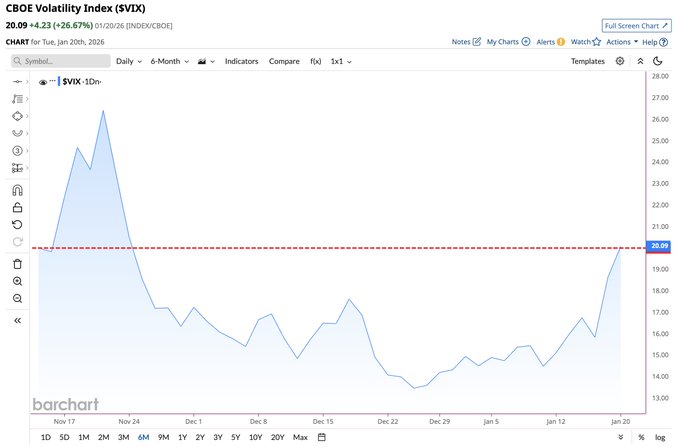Open the Help question mark icon
The image size is (679, 447).
[663, 42]
